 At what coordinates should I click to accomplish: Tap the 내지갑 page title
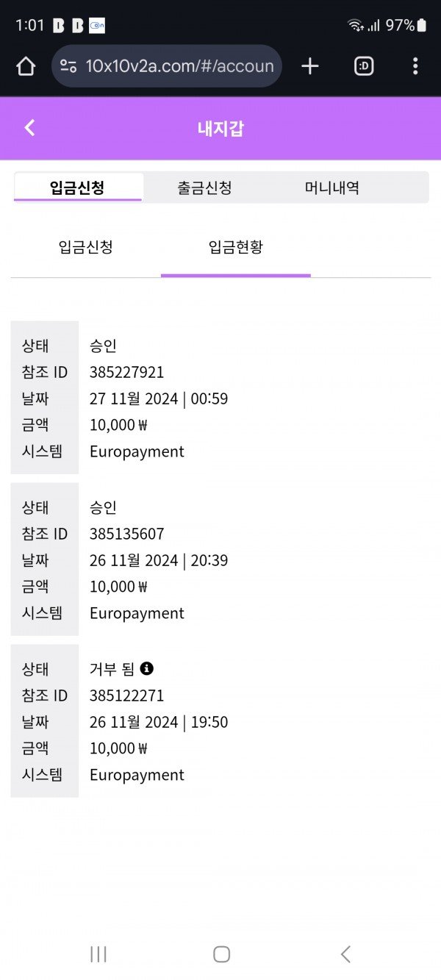[220, 129]
